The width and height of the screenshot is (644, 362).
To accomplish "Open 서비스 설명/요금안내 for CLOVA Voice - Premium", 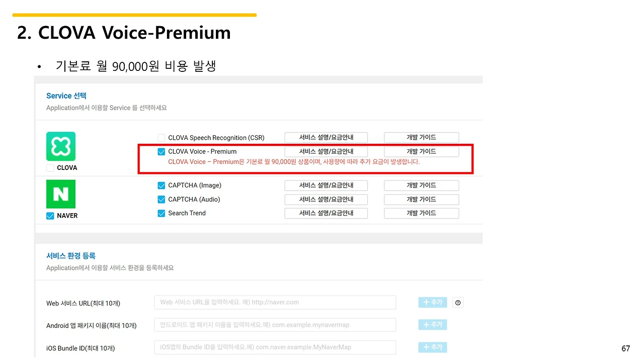I will (x=326, y=151).
